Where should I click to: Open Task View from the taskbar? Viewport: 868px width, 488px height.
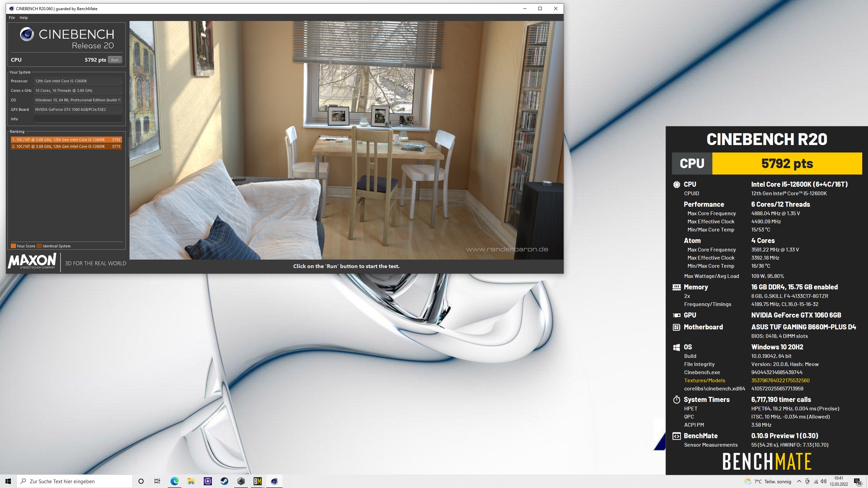coord(157,481)
